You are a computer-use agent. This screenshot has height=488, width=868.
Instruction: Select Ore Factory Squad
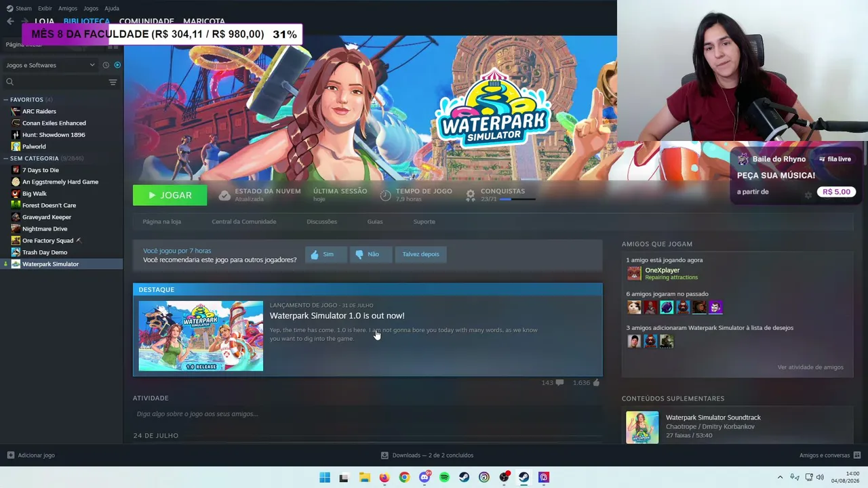(x=47, y=241)
